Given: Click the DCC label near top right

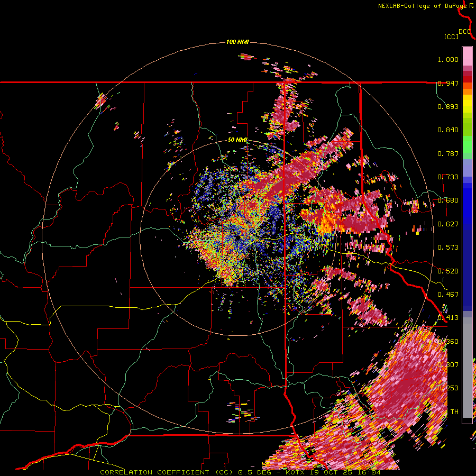Looking at the screenshot, I should tap(465, 31).
